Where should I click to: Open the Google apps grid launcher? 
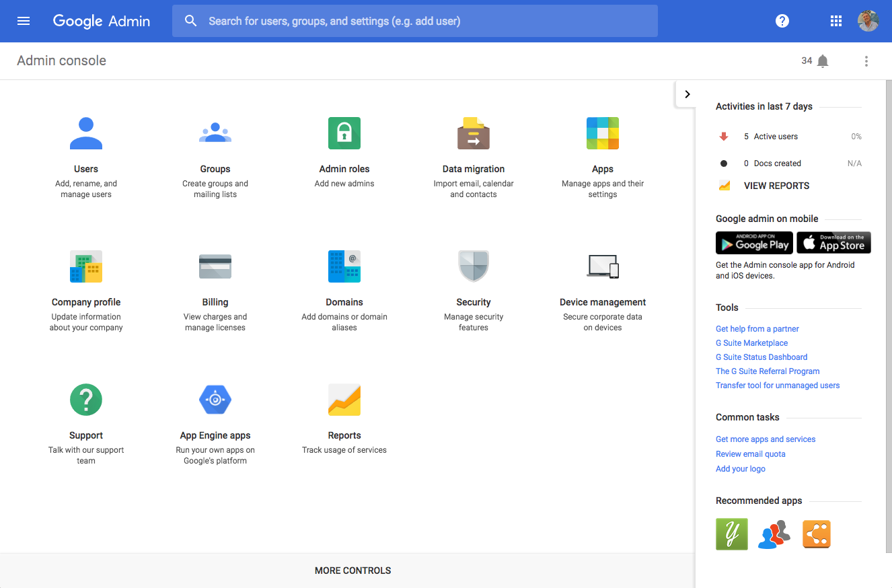click(836, 21)
